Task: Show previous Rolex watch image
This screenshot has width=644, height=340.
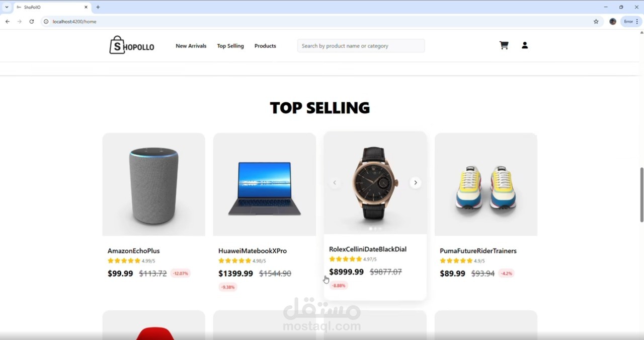Action: point(335,183)
